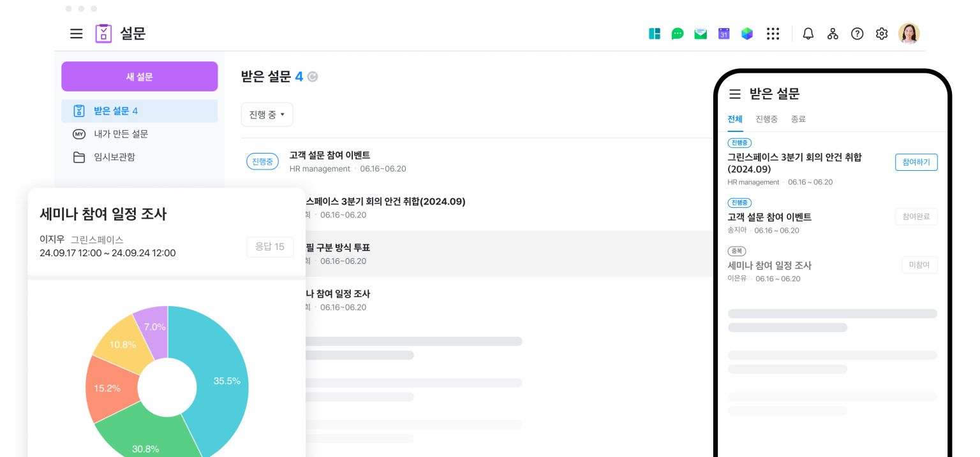Expand the 진행 중 filter dropdown
The height and width of the screenshot is (457, 980).
click(267, 115)
